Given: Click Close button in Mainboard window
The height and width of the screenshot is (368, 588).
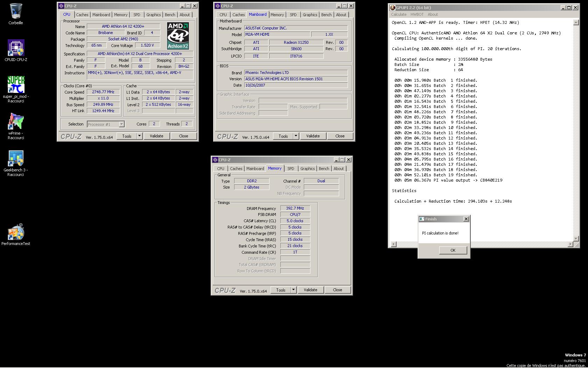Looking at the screenshot, I should tap(340, 136).
